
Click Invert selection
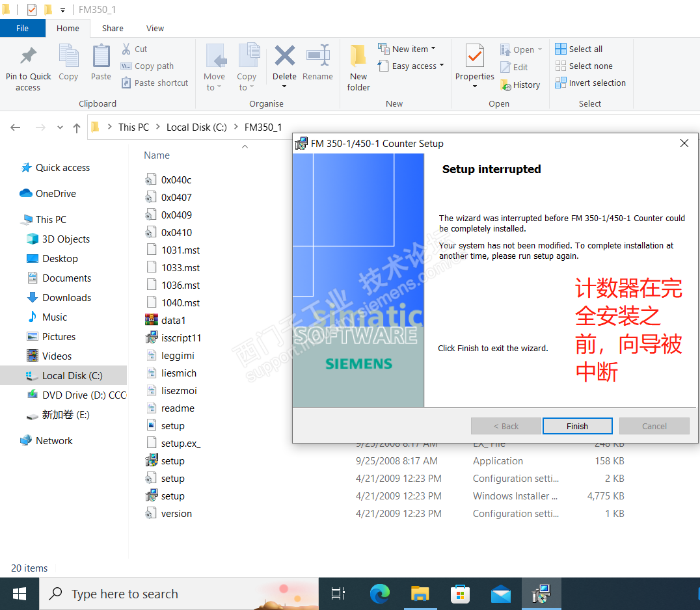(590, 83)
